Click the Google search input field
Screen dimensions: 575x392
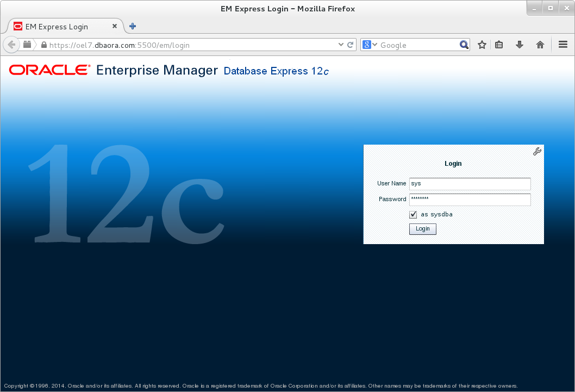point(419,45)
